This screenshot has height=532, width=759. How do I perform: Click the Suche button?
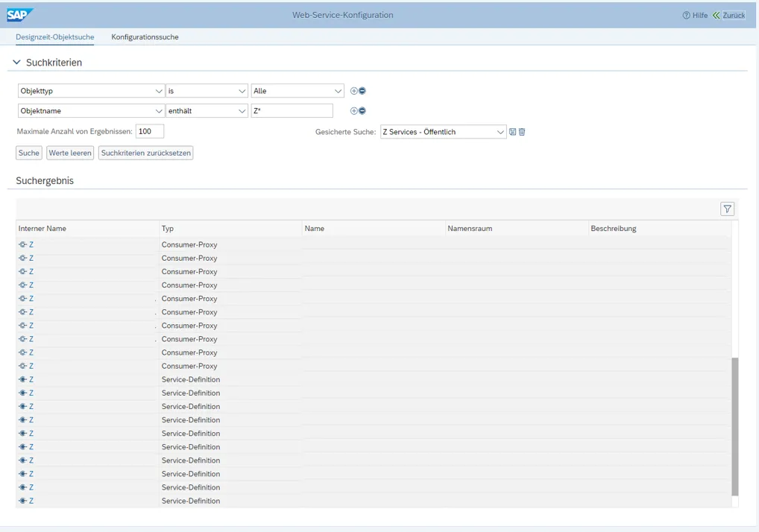(29, 153)
